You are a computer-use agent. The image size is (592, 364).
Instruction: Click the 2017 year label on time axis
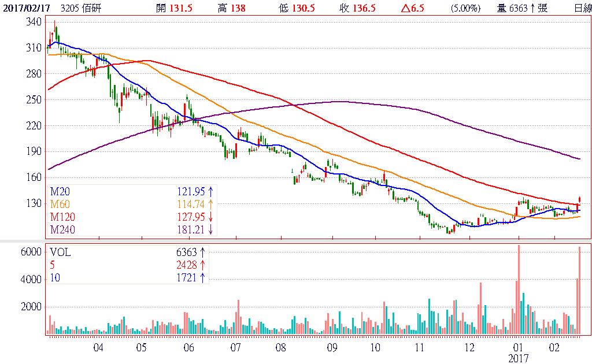(519, 358)
